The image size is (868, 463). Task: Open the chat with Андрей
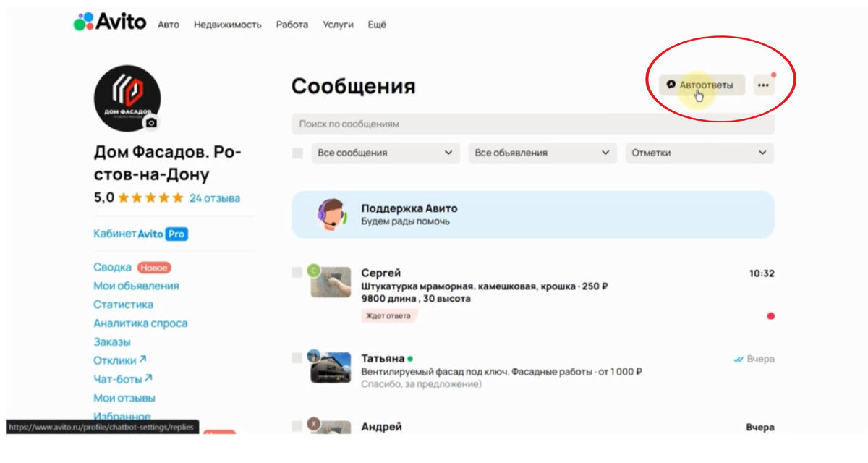click(x=532, y=427)
